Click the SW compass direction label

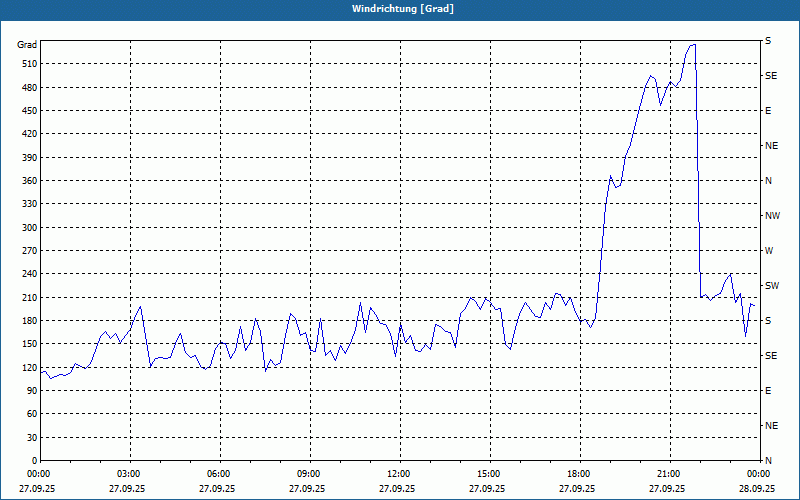point(771,286)
